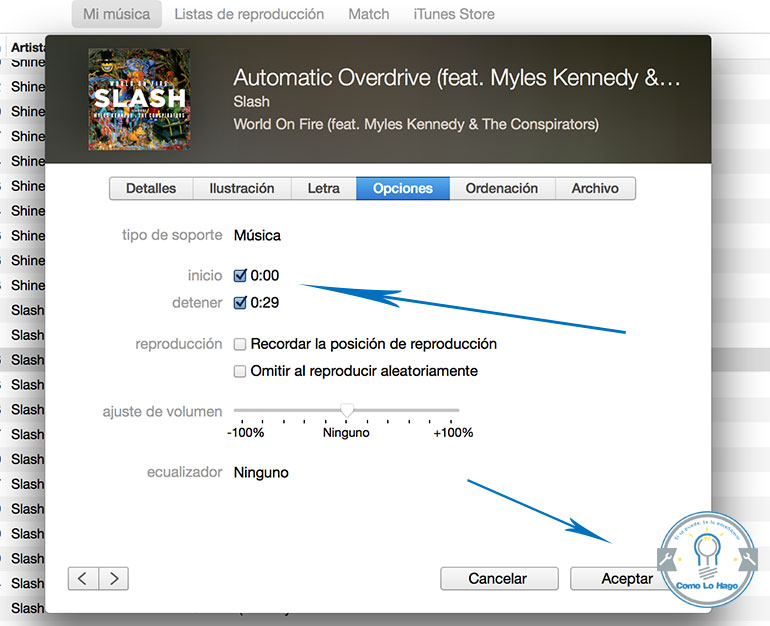
Task: Click the ajuste de volumen slider handle
Action: point(347,410)
